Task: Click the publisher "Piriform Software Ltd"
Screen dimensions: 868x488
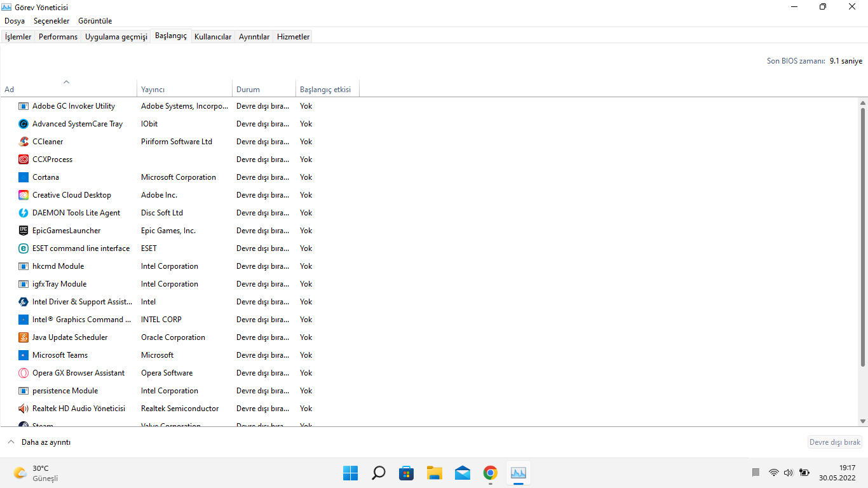Action: tap(177, 142)
